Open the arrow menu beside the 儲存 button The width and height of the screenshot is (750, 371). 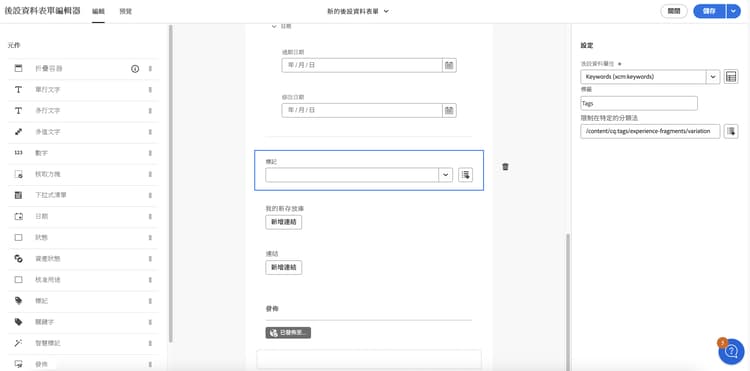click(x=733, y=11)
